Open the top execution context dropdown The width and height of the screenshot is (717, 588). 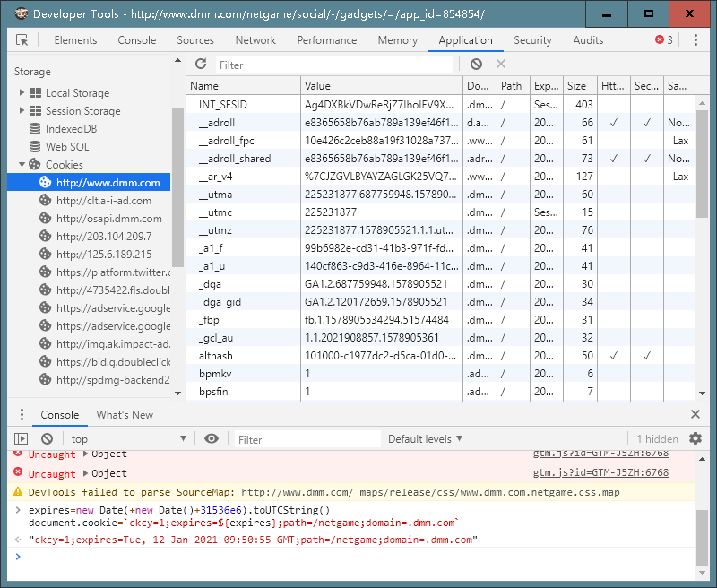129,439
